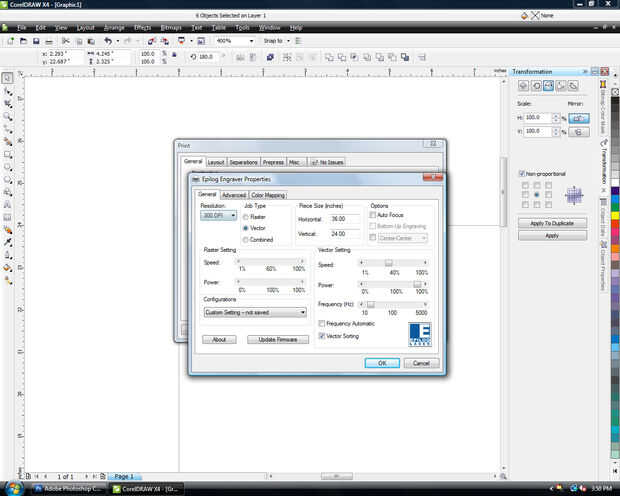Click the Horizontal piece size field

(x=345, y=219)
